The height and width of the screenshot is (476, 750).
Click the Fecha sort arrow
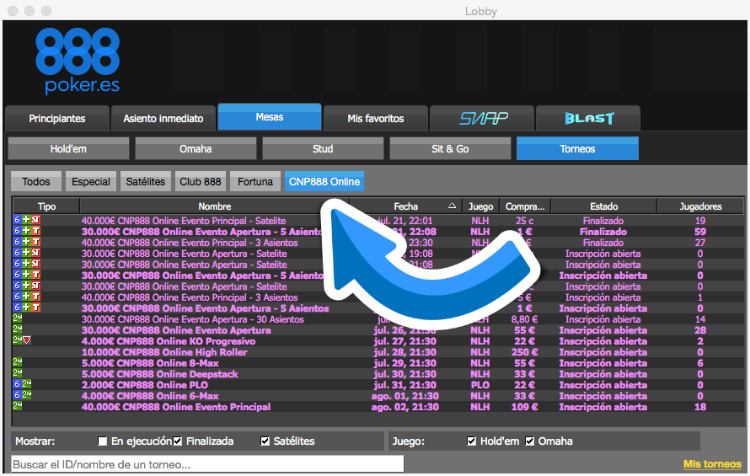[452, 206]
